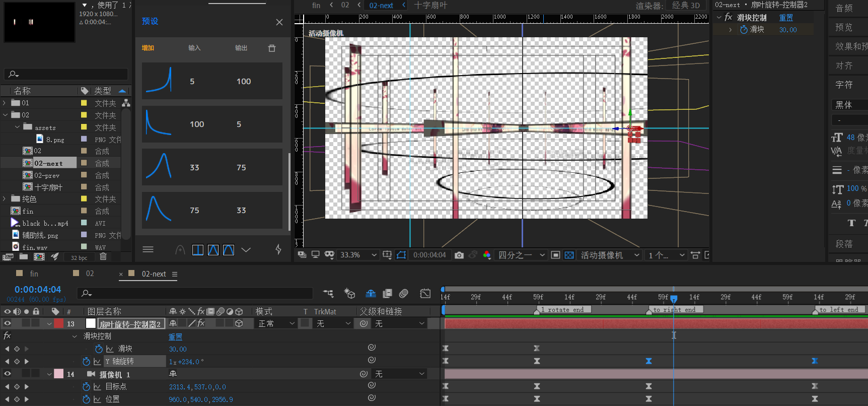Close the 预设 presets panel
The height and width of the screenshot is (406, 868).
279,22
